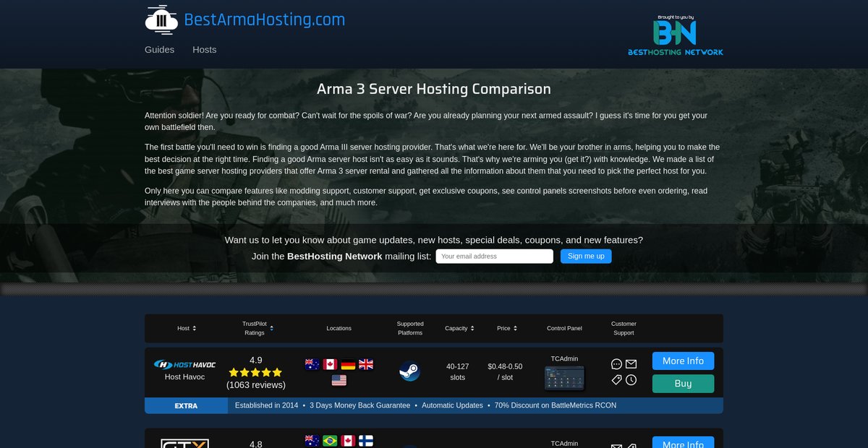868x448 pixels.
Task: Click Host Havoc Germany flag
Action: [348, 364]
